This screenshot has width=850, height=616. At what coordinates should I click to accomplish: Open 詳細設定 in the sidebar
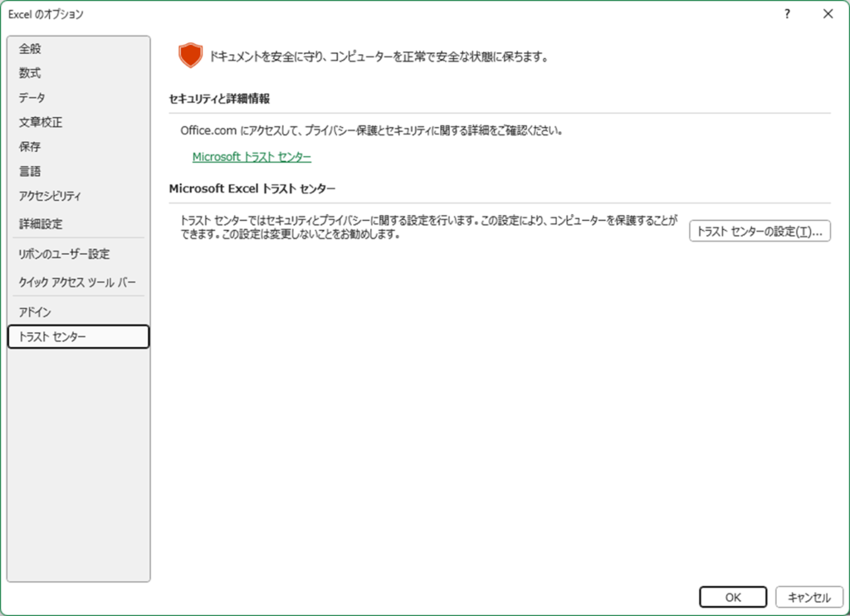(x=41, y=224)
